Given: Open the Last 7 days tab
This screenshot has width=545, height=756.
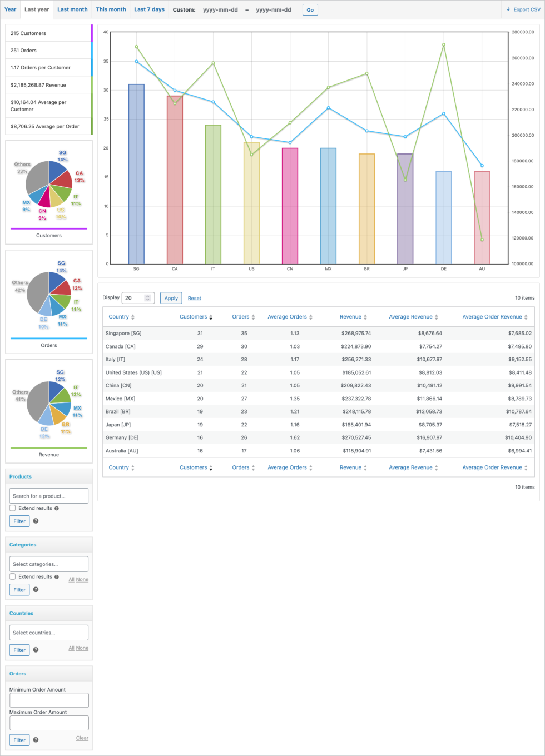Looking at the screenshot, I should [x=149, y=9].
